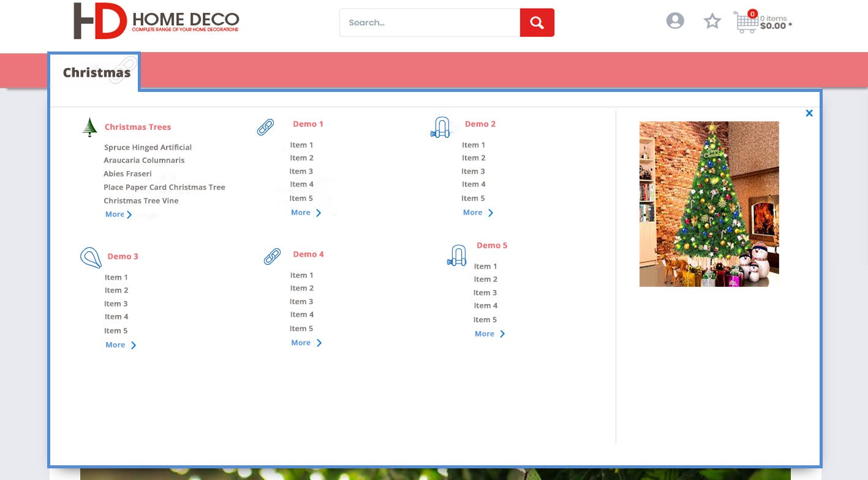Open the Demo 3 category heading

123,256
